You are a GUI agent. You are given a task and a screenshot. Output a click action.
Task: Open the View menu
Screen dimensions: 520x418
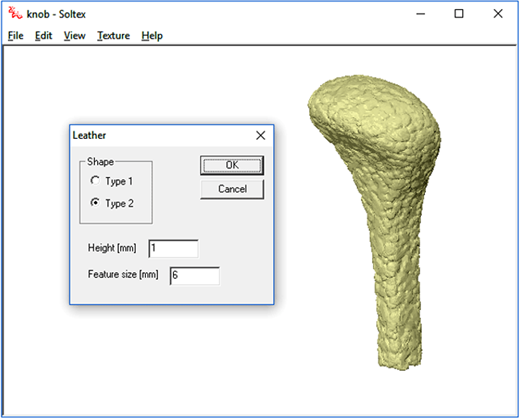[x=75, y=36]
